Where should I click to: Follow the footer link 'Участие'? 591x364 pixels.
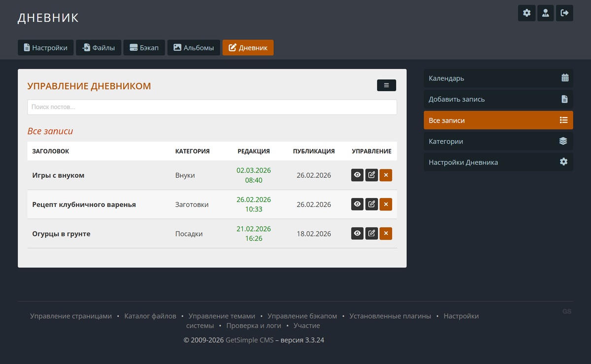(x=307, y=326)
